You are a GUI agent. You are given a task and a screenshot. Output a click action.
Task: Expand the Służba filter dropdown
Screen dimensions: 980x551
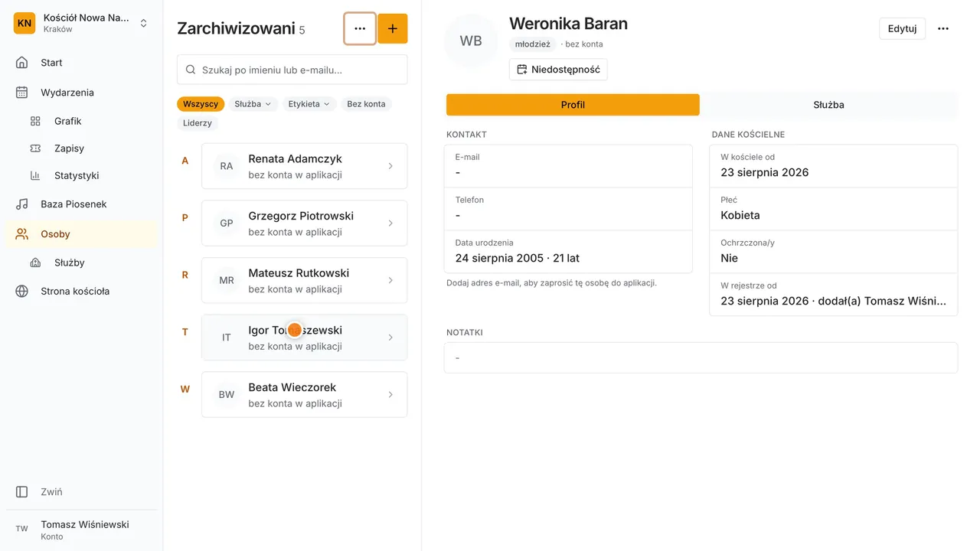click(x=253, y=104)
